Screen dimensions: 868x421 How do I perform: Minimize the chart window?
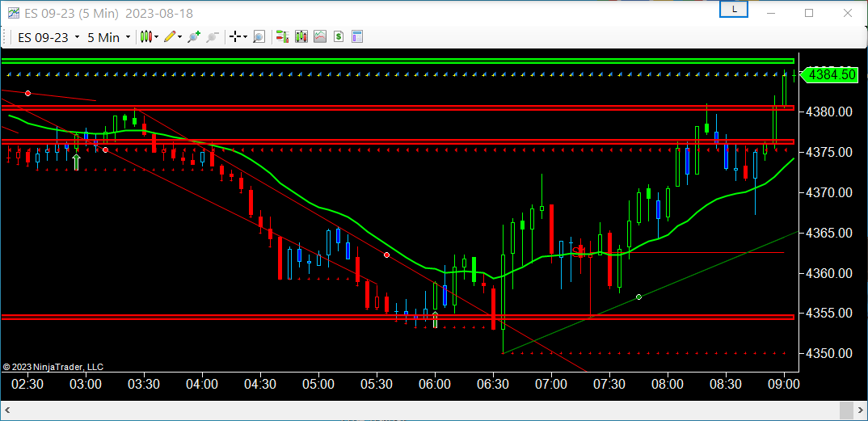[x=770, y=13]
